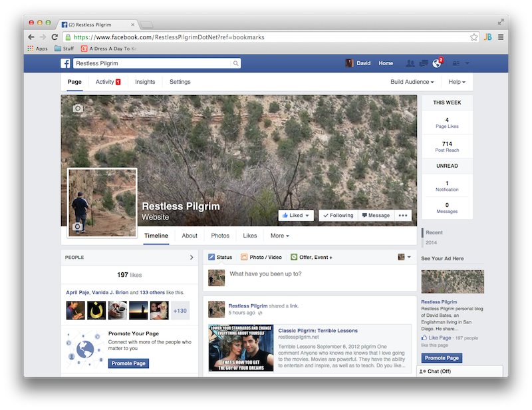Viewport: 532px width, 410px height.
Task: Open the Settings tab
Action: 180,82
